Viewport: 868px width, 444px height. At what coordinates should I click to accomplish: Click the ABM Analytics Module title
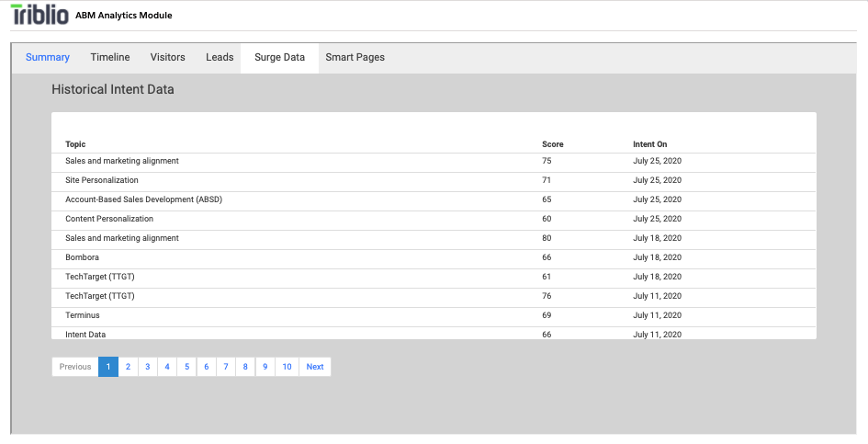(123, 16)
